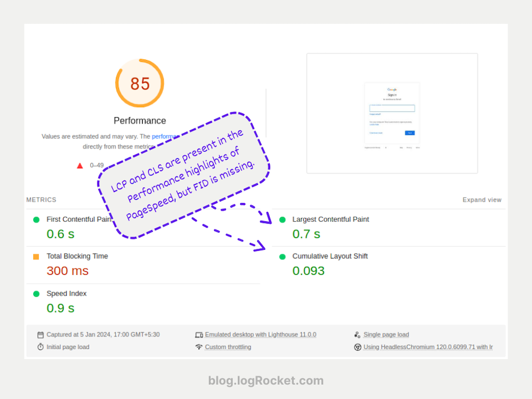Select the Google sign-in page screenshot thumbnail
This screenshot has height=399, width=532.
(x=392, y=113)
